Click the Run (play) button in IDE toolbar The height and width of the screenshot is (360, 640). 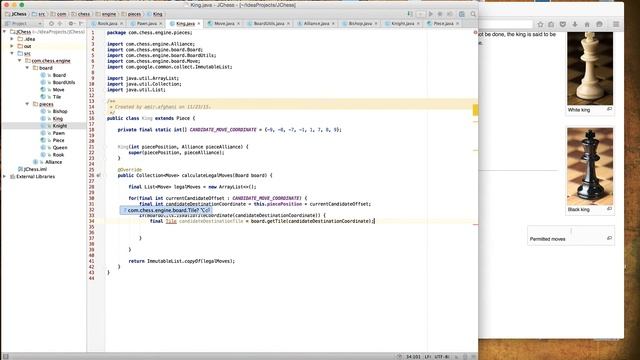tap(431, 14)
